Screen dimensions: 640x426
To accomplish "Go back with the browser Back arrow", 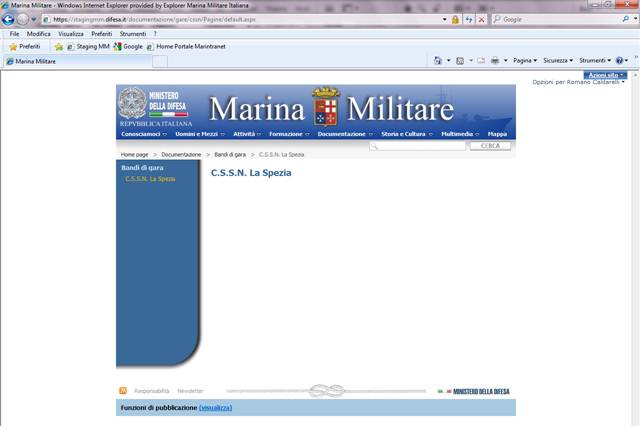I will pos(8,19).
